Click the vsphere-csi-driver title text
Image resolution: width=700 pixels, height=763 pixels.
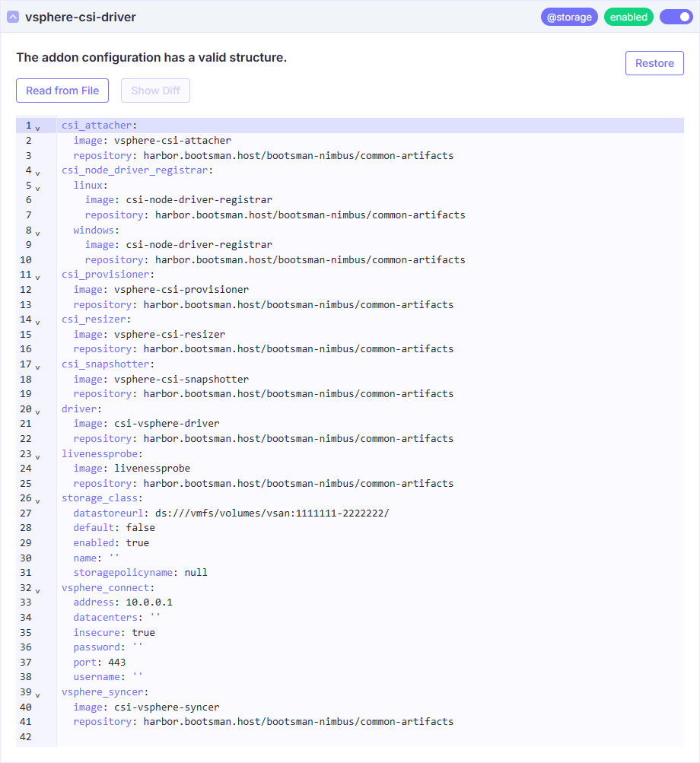pyautogui.click(x=81, y=17)
